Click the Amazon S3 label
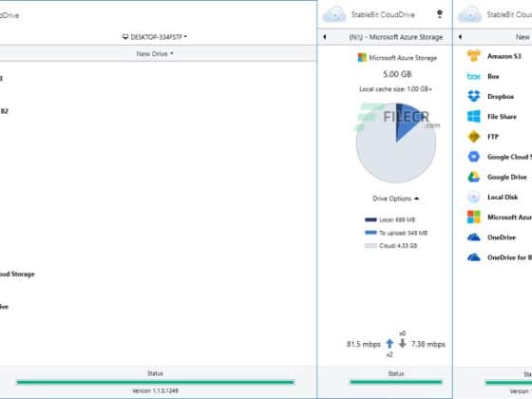Screen dimensions: 532x399 pyautogui.click(x=504, y=56)
